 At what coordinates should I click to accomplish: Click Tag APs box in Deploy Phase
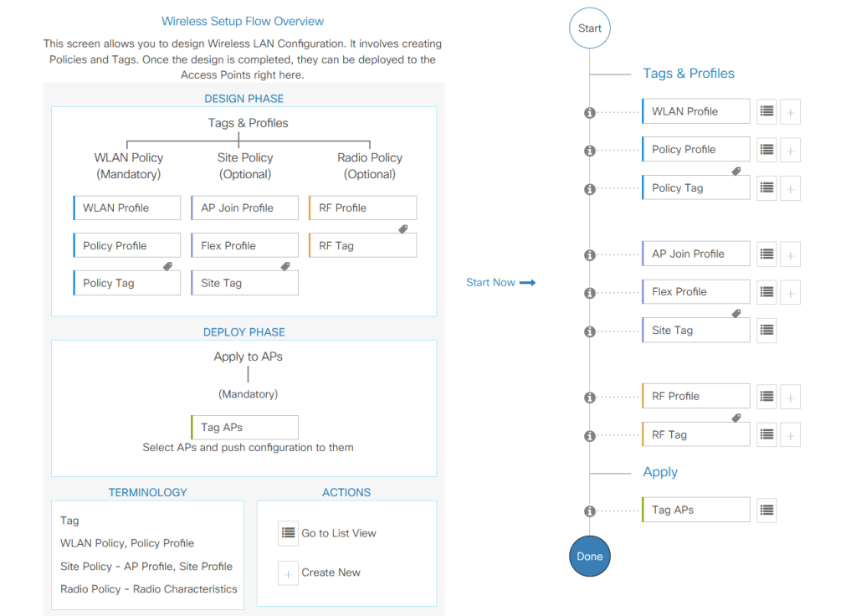pyautogui.click(x=244, y=427)
